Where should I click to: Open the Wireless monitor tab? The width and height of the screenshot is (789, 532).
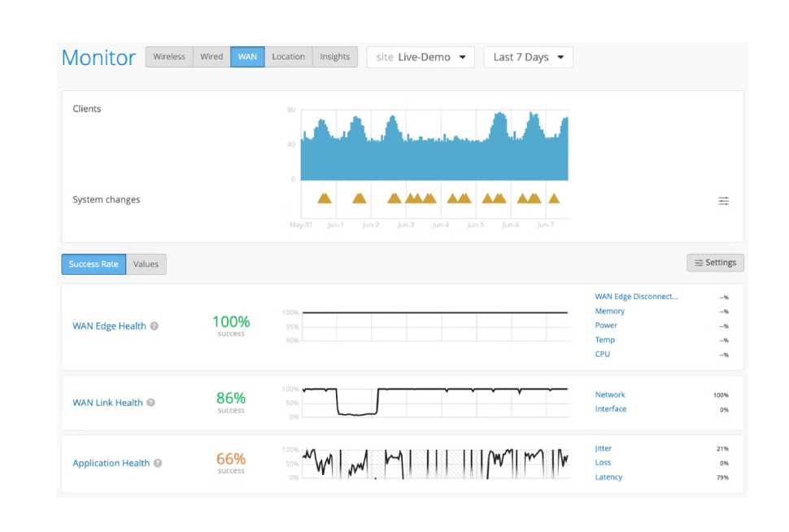[x=169, y=57]
